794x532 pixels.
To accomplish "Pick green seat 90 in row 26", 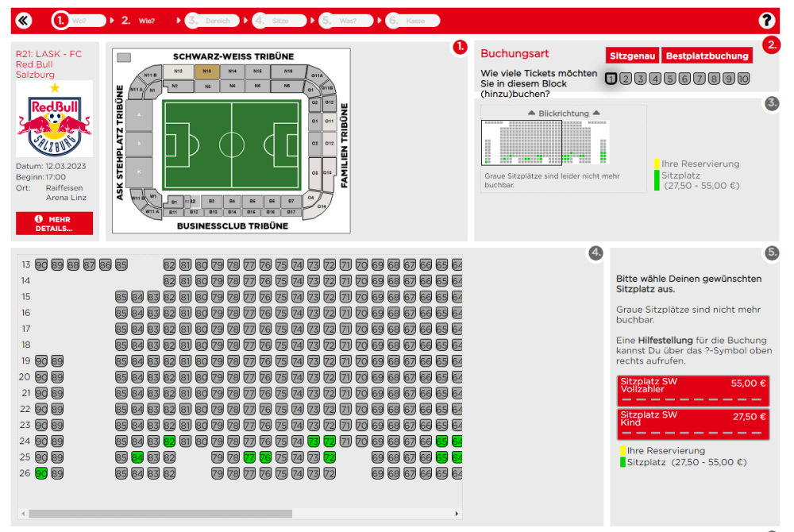I will tap(41, 473).
